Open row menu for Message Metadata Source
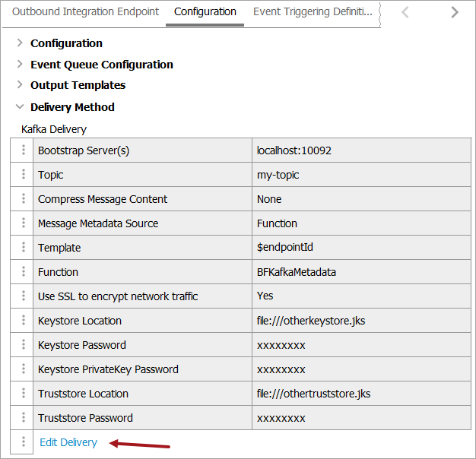This screenshot has height=459, width=476. (x=23, y=223)
